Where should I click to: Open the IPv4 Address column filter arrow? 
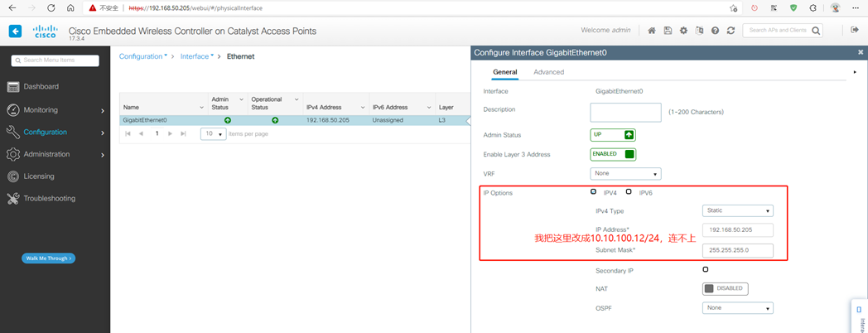[363, 107]
